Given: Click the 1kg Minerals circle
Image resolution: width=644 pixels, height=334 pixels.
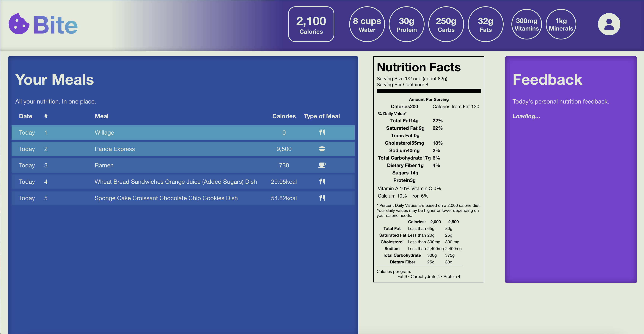Looking at the screenshot, I should pyautogui.click(x=561, y=24).
